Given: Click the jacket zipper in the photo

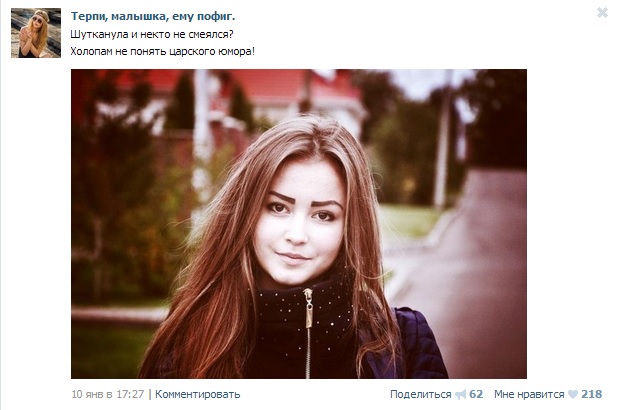Looking at the screenshot, I should click(x=308, y=332).
